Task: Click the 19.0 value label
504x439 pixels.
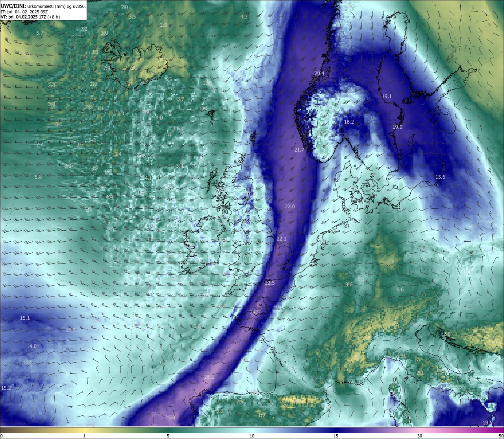Action: click(x=397, y=127)
